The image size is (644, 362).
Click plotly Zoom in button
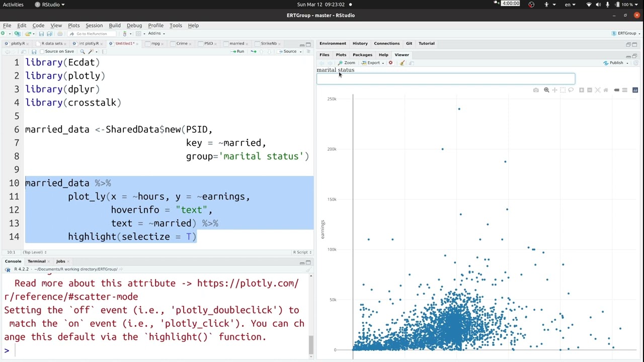[582, 90]
